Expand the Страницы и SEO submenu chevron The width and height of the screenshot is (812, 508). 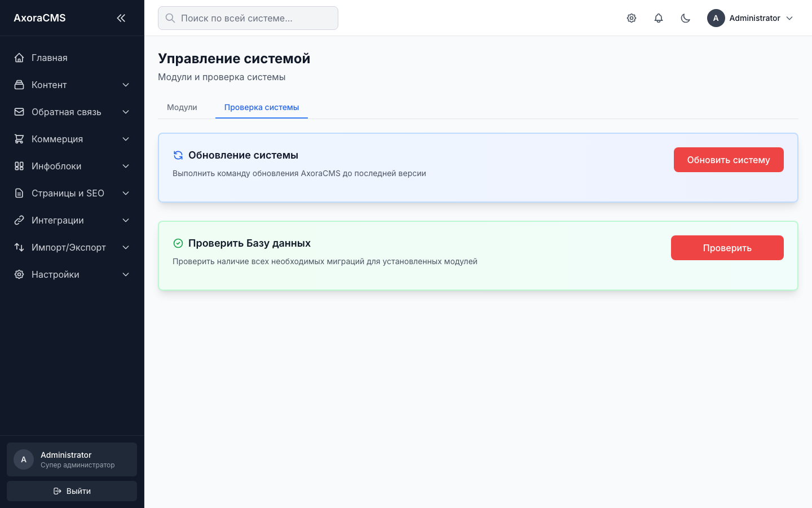[x=126, y=193]
